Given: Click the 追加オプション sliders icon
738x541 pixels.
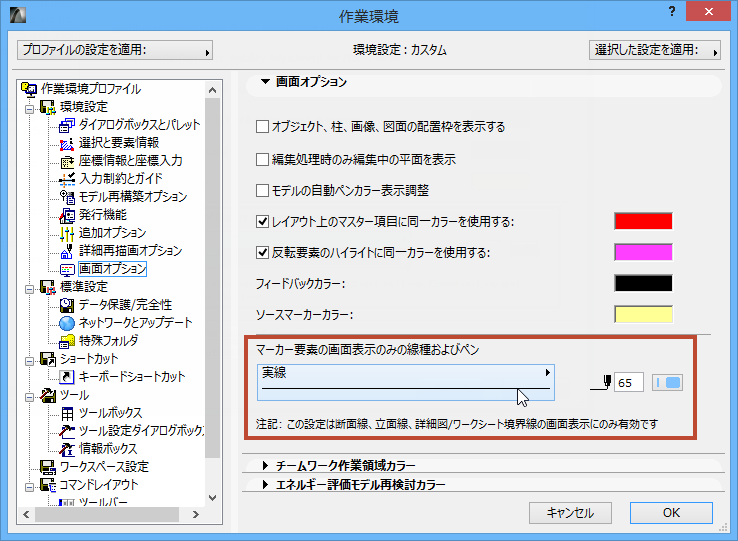Looking at the screenshot, I should [67, 233].
